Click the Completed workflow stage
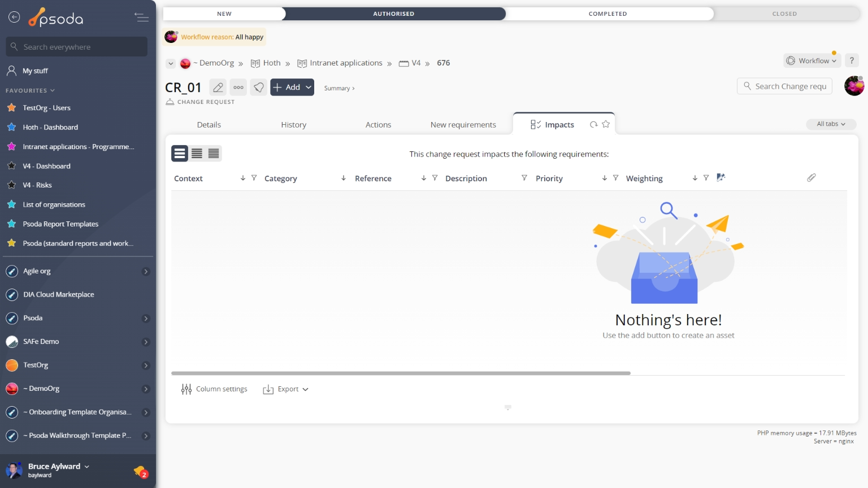Image resolution: width=868 pixels, height=488 pixels. tap(608, 14)
